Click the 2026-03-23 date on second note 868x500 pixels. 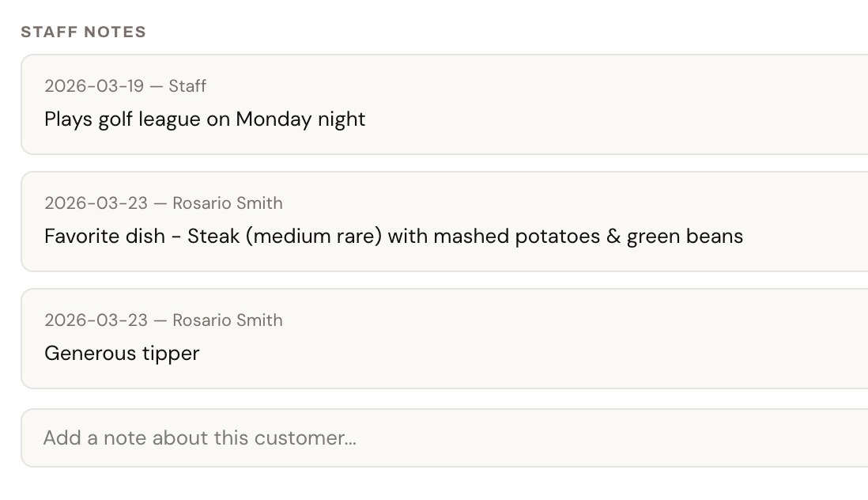(x=93, y=203)
